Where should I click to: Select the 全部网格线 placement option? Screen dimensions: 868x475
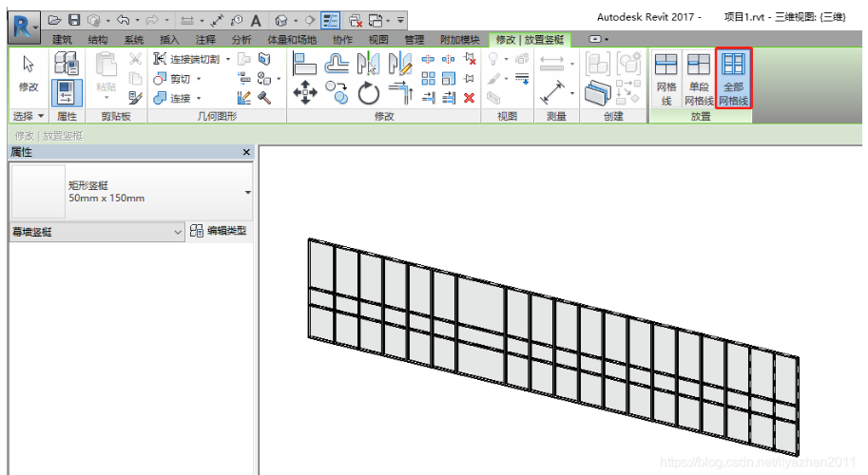pyautogui.click(x=734, y=79)
